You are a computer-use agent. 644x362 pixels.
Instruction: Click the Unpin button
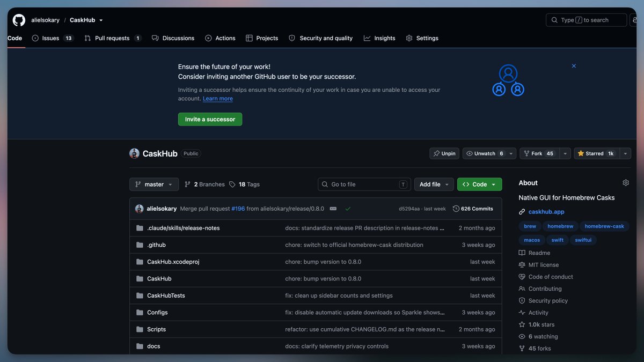pos(444,153)
